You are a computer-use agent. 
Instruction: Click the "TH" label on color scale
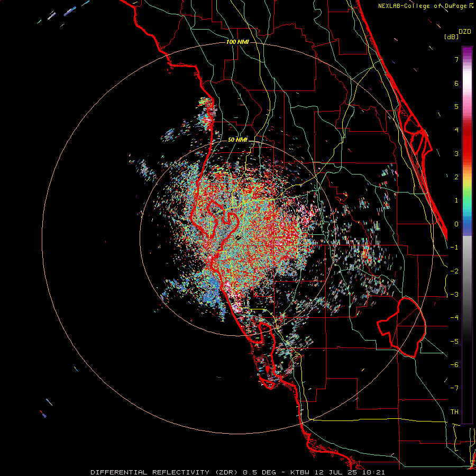point(454,412)
